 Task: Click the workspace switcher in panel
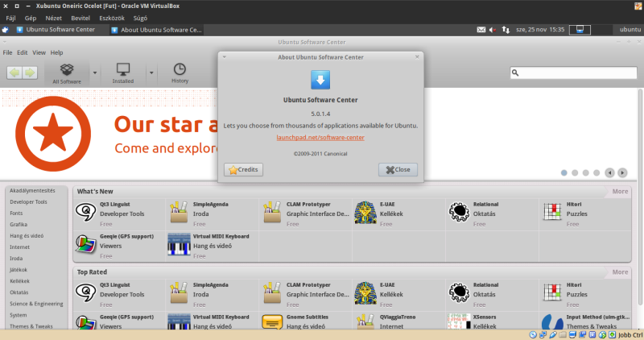[x=591, y=30]
